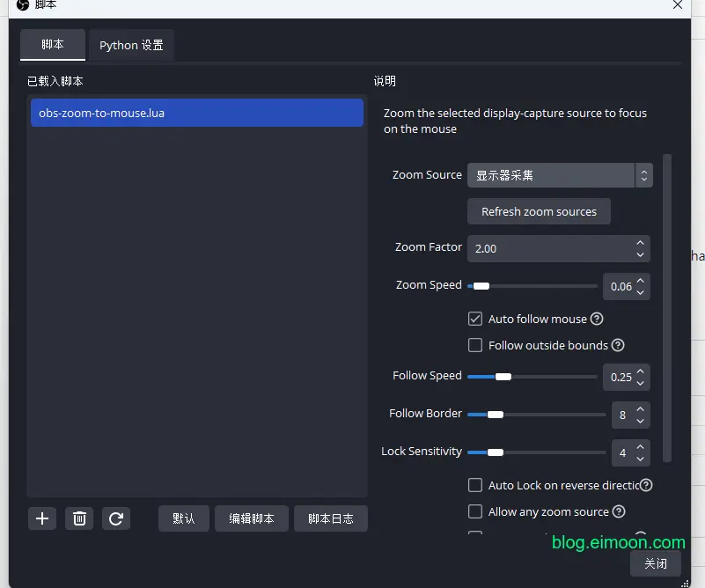
Task: Click help icon beside Auto follow mouse
Action: point(597,319)
